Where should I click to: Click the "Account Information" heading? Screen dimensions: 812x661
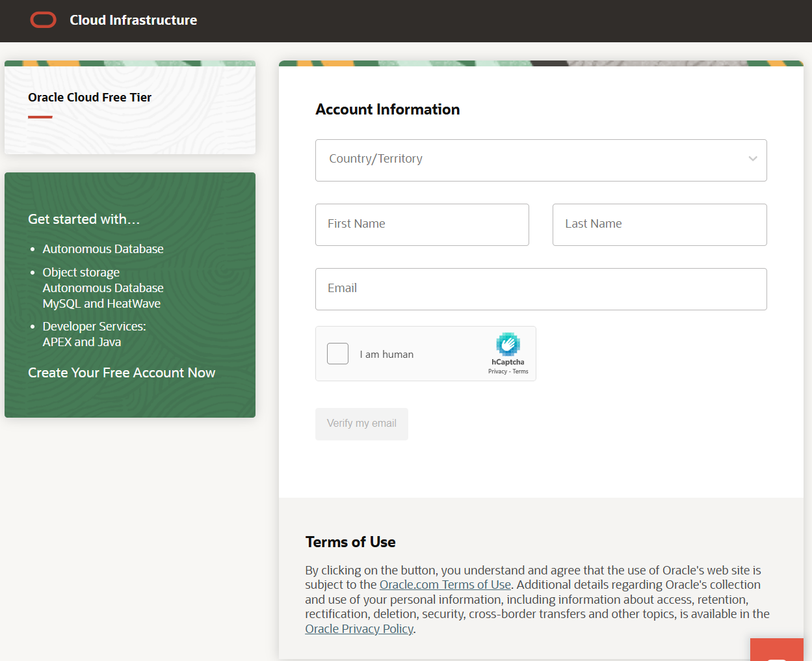pyautogui.click(x=387, y=109)
